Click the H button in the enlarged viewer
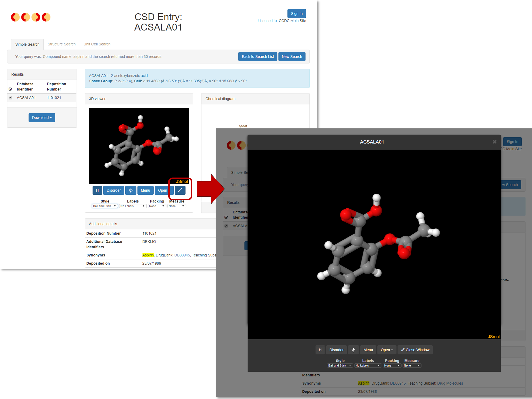 tap(320, 350)
